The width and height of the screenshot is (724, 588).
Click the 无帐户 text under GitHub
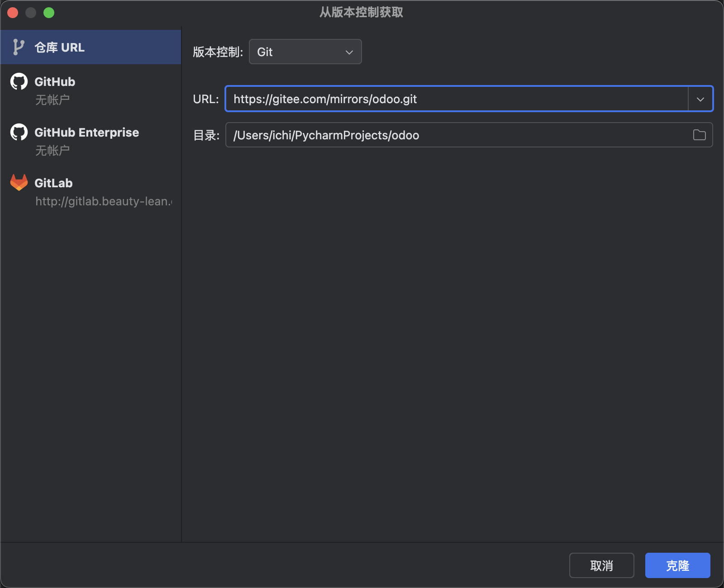(52, 100)
